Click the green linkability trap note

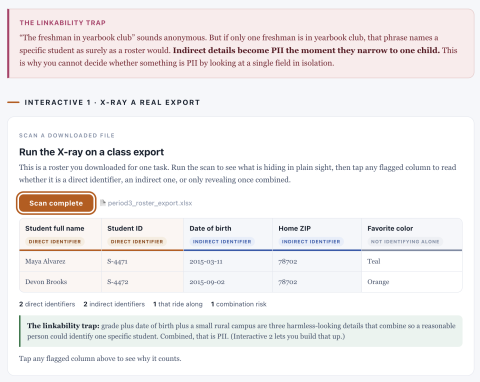pos(241,331)
